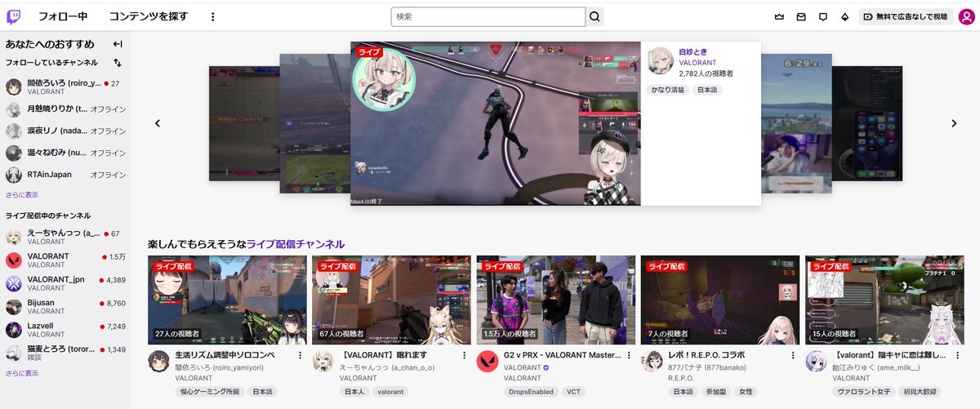980x409 pixels.
Task: Select the 初見大歓迎 tag
Action: coord(919,392)
